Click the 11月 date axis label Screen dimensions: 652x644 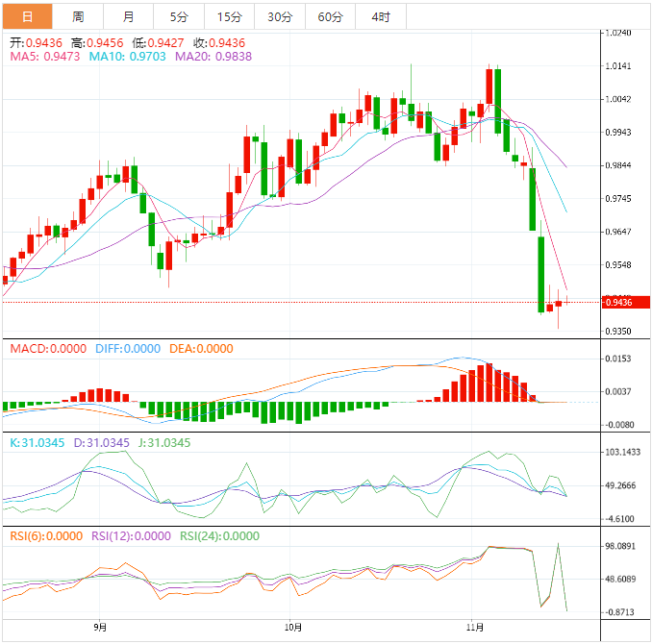(x=474, y=627)
